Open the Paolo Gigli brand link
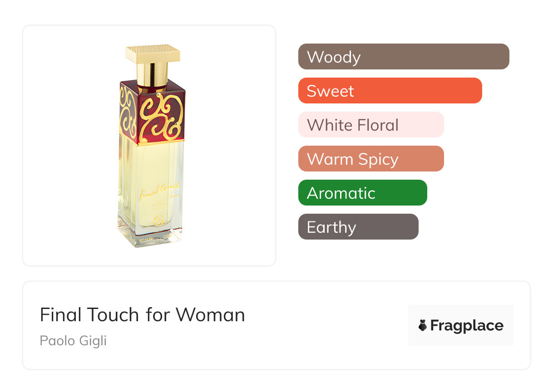Image resolution: width=553 pixels, height=392 pixels. click(73, 340)
